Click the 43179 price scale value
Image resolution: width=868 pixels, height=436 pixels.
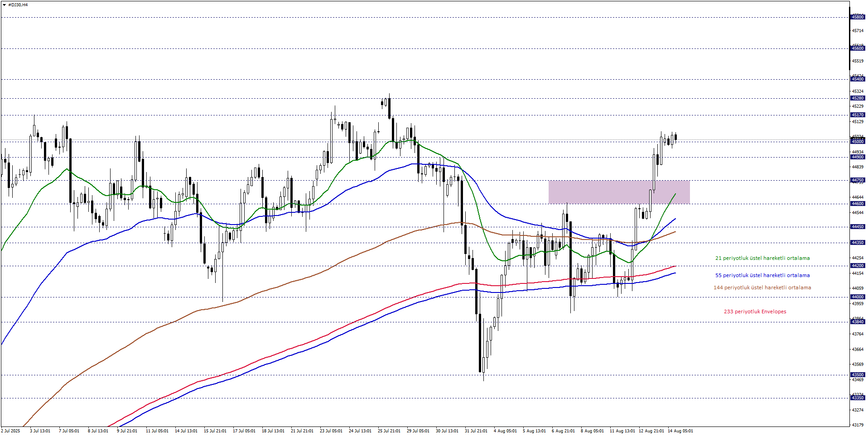tap(858, 425)
